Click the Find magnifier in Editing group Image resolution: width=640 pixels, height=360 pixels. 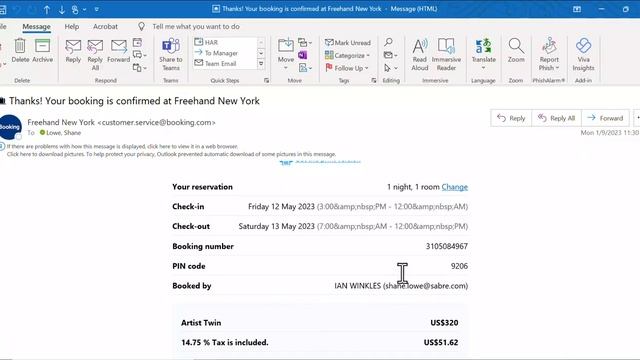pyautogui.click(x=388, y=42)
